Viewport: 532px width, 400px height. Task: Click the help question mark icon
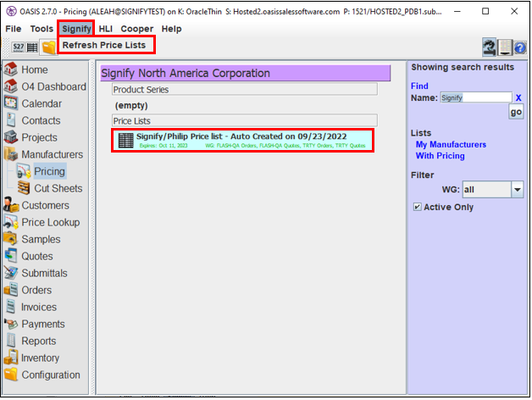click(520, 47)
